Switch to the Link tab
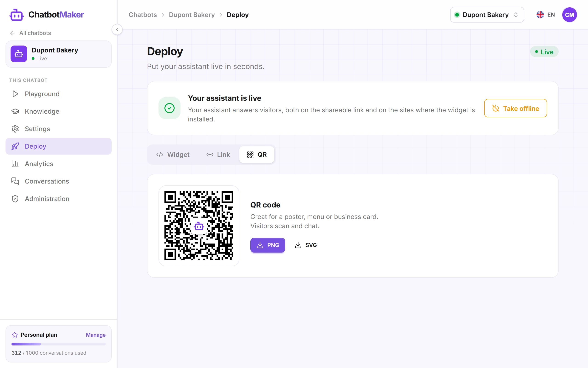Viewport: 588px width, 368px height. click(218, 155)
